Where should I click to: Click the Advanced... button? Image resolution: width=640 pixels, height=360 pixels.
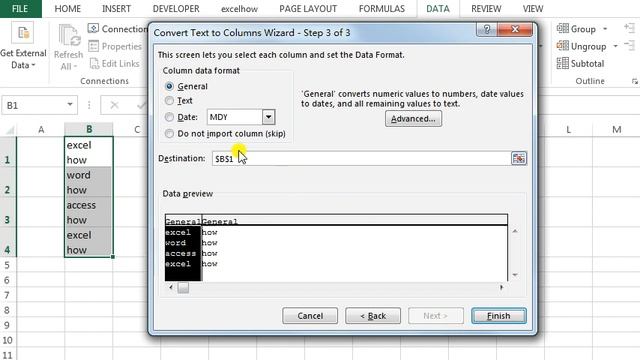point(413,119)
